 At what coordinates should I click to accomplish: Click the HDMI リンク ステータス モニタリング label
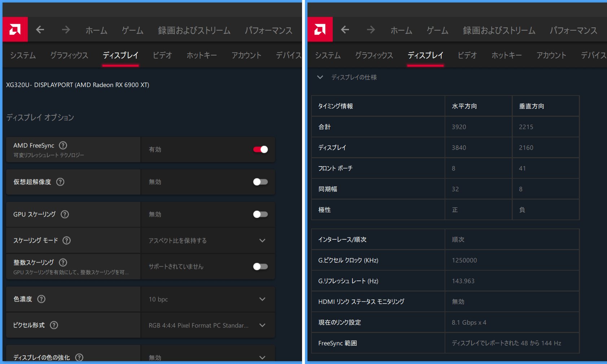(x=361, y=302)
